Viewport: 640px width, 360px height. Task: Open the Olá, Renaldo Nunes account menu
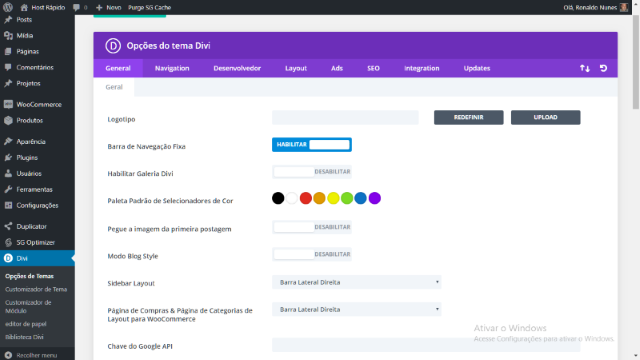point(596,7)
